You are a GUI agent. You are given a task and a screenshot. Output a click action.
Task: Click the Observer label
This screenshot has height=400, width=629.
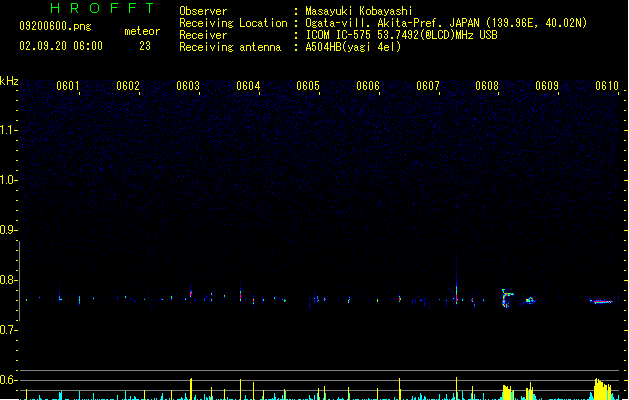[203, 11]
